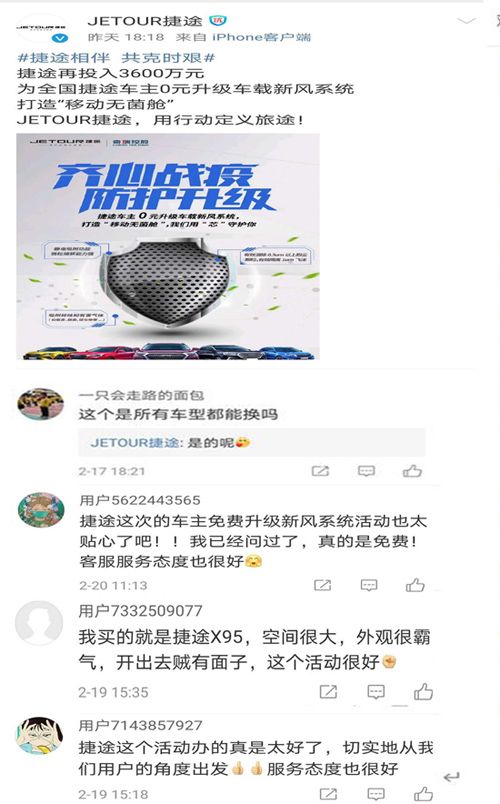Open the iPhone客户端 source link
This screenshot has height=804, width=500.
coord(262,37)
